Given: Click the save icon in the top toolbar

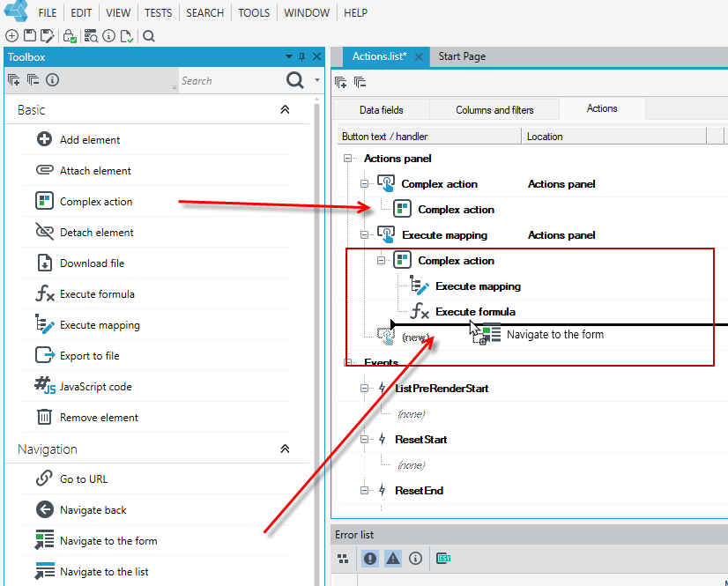Looking at the screenshot, I should 30,36.
